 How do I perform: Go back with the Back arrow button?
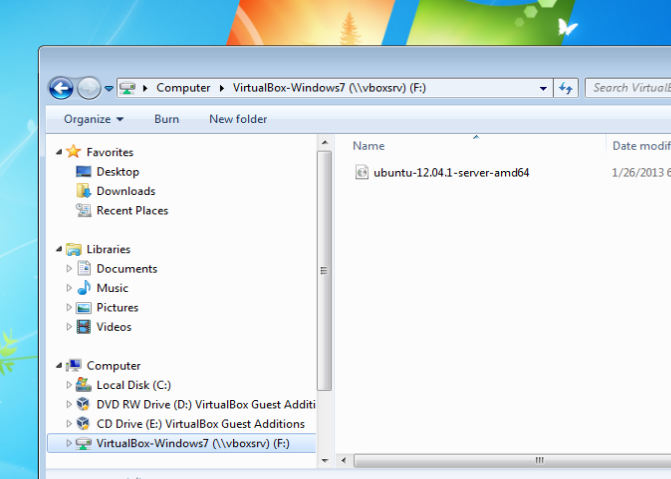61,88
